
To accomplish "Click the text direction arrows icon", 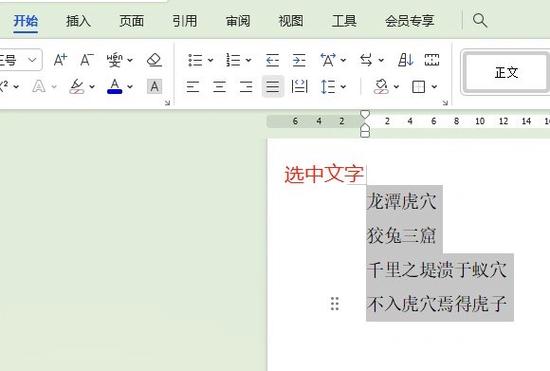I will (366, 60).
